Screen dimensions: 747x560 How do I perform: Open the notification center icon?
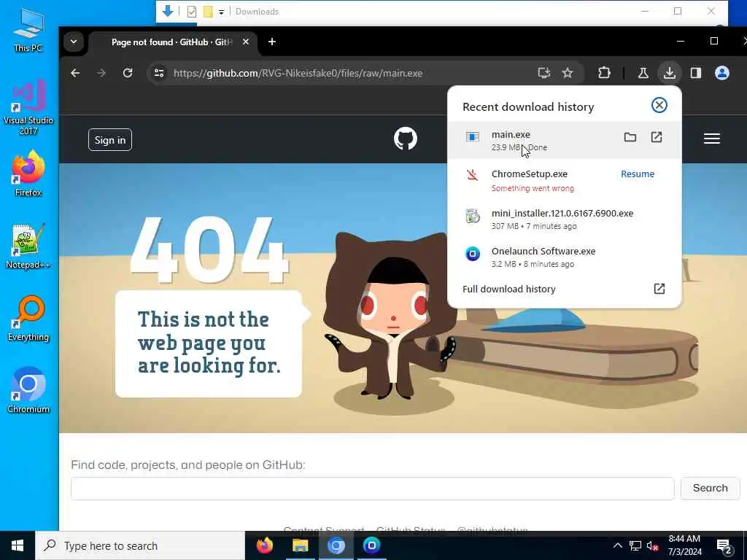click(x=724, y=546)
